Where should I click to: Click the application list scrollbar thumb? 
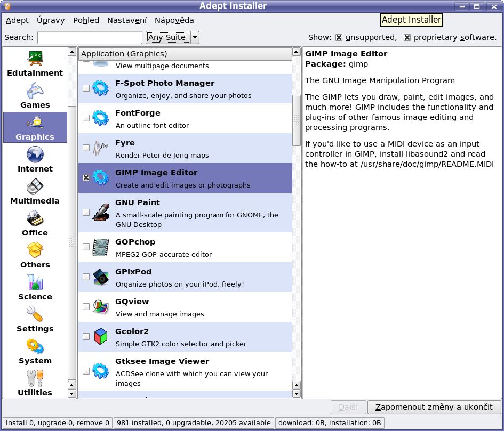click(x=297, y=120)
